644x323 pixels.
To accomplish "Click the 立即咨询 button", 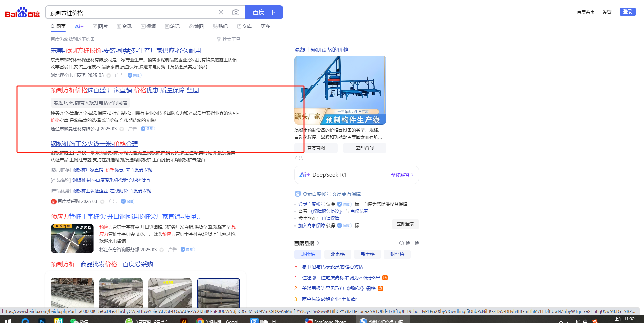I will pos(365,148).
